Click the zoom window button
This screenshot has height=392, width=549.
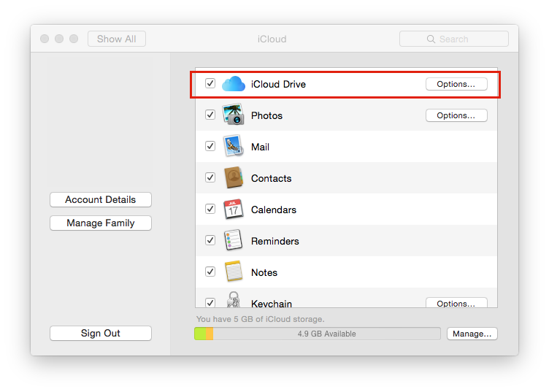(74, 39)
